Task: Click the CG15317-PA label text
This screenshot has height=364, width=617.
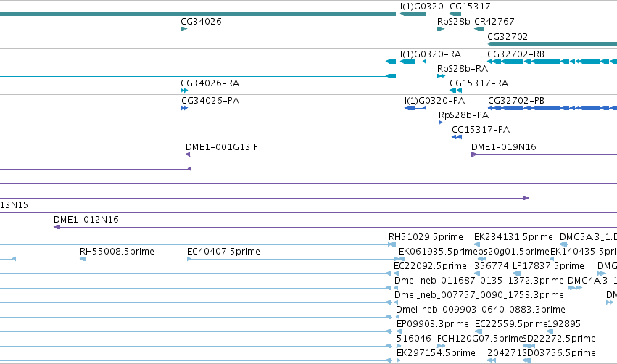Action: (x=481, y=130)
